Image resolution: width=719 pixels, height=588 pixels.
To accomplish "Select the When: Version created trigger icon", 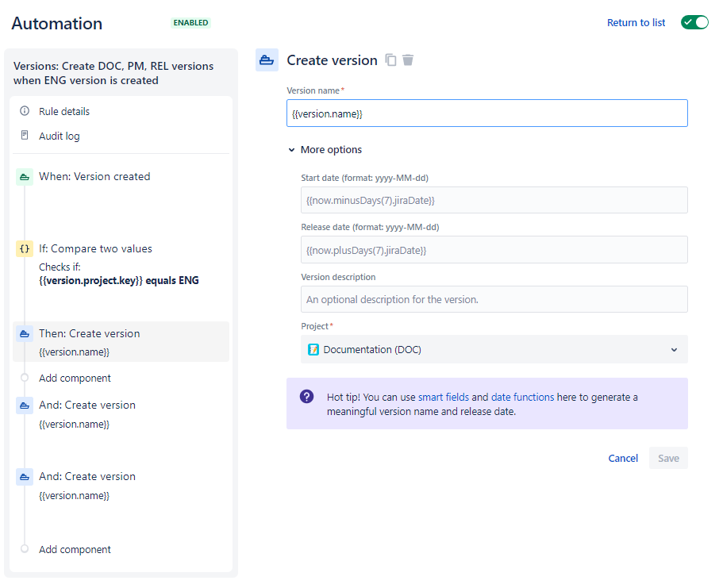I will 25,177.
